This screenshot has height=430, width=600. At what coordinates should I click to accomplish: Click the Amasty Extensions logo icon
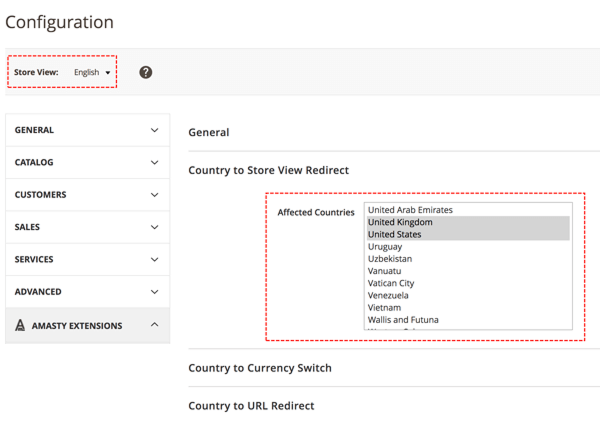point(21,326)
